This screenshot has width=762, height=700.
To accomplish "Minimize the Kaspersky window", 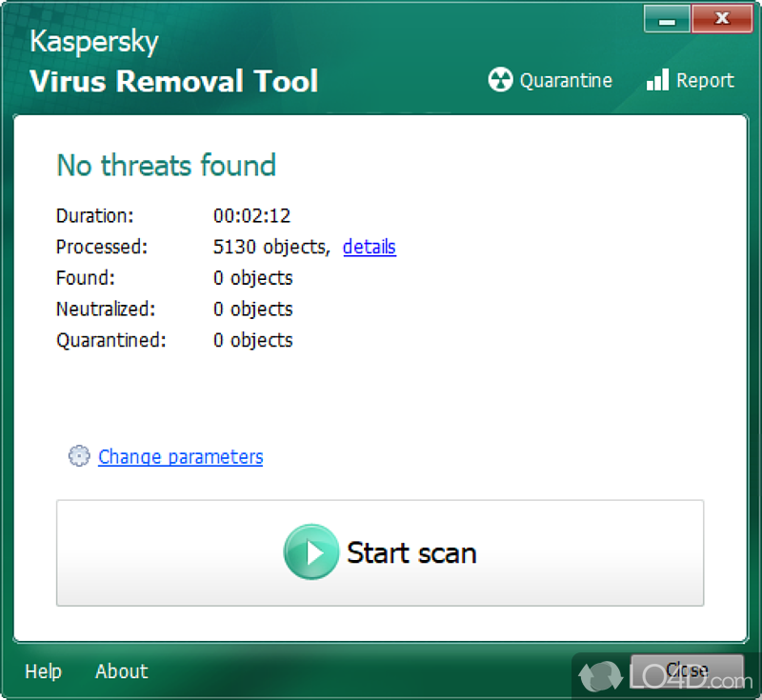I will pyautogui.click(x=667, y=19).
